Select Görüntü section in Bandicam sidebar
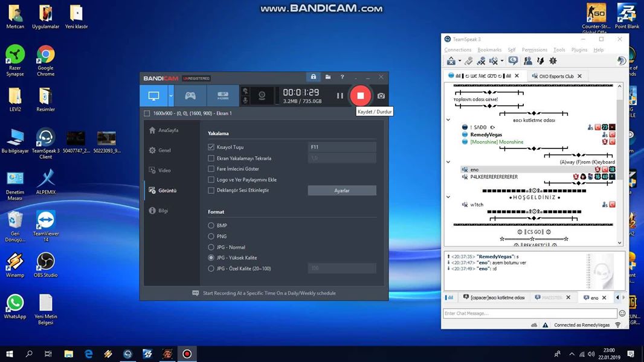 pyautogui.click(x=163, y=191)
